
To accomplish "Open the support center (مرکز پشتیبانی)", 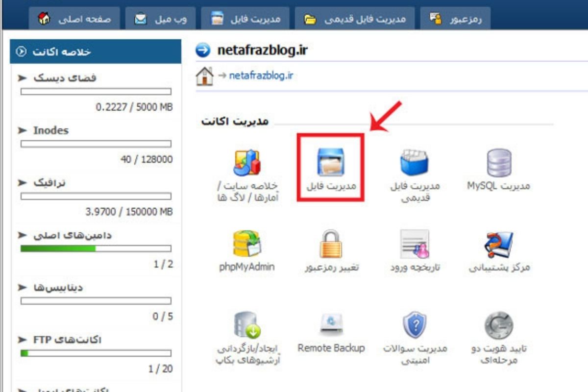I will pos(496,244).
